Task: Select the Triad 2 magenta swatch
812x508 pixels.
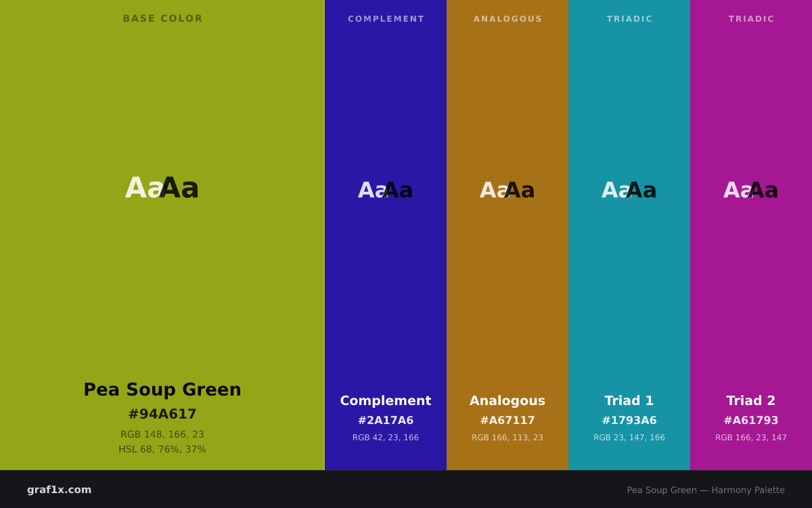Action: [751, 235]
